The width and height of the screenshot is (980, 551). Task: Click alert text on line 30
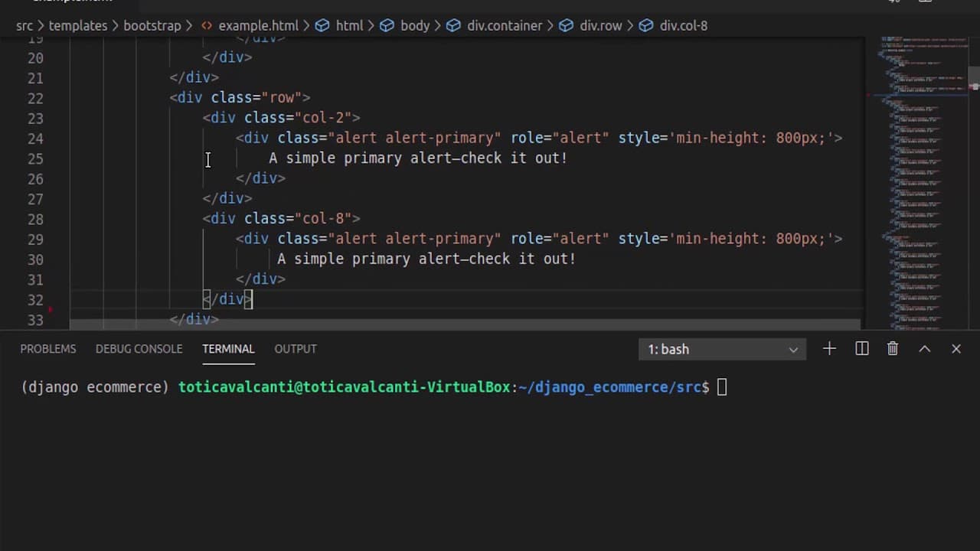(426, 259)
